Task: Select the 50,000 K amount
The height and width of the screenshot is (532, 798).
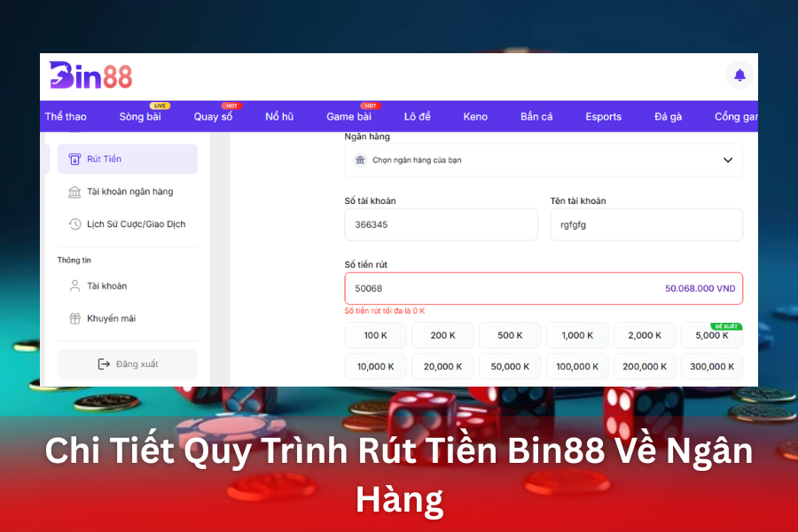Action: pos(510,366)
